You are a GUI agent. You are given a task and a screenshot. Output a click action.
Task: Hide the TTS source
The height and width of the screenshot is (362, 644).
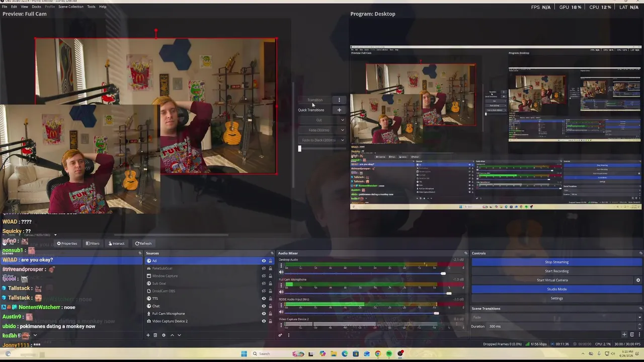pyautogui.click(x=264, y=298)
